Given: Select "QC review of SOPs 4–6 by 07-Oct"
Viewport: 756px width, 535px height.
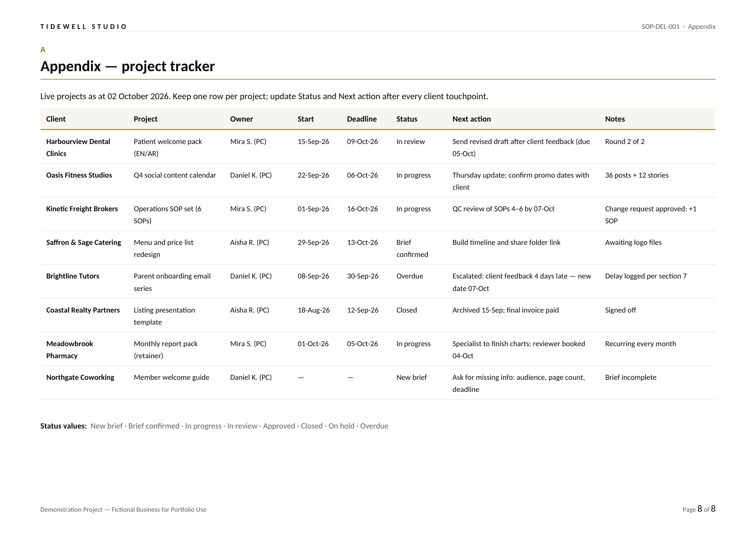Looking at the screenshot, I should 503,209.
